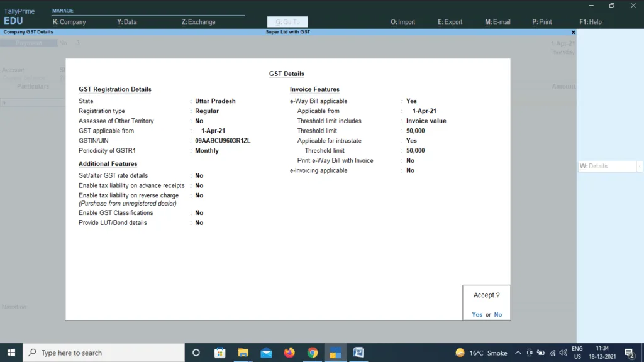The width and height of the screenshot is (644, 362).
Task: Open the notification center icon
Action: point(628,353)
